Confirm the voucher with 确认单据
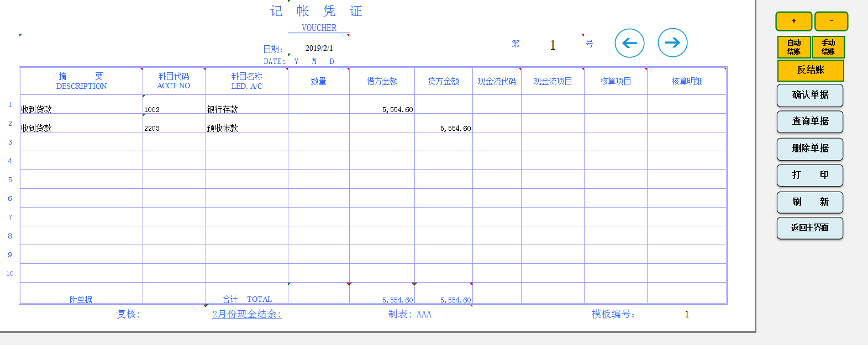 coord(810,95)
